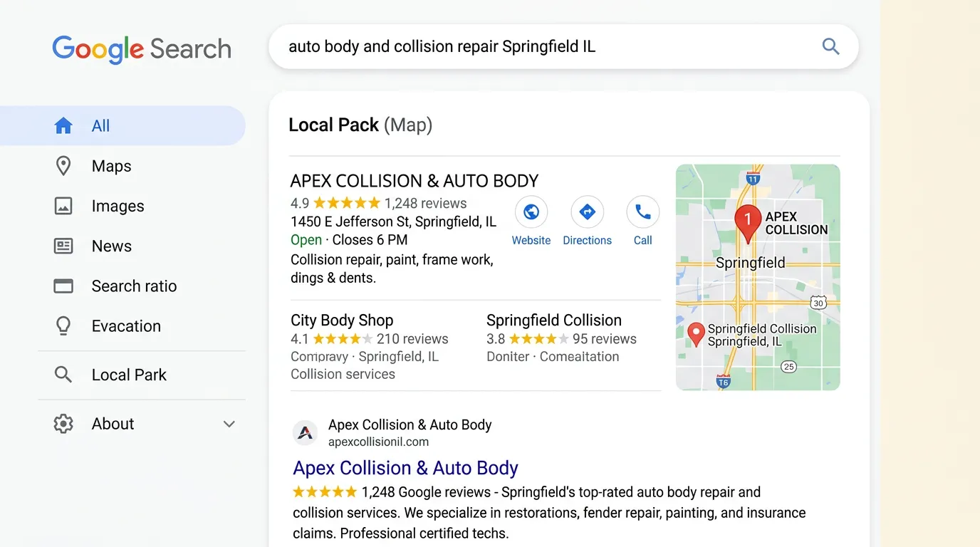Click the 1450 E Jefferson St address
The width and height of the screenshot is (980, 547).
click(x=394, y=222)
